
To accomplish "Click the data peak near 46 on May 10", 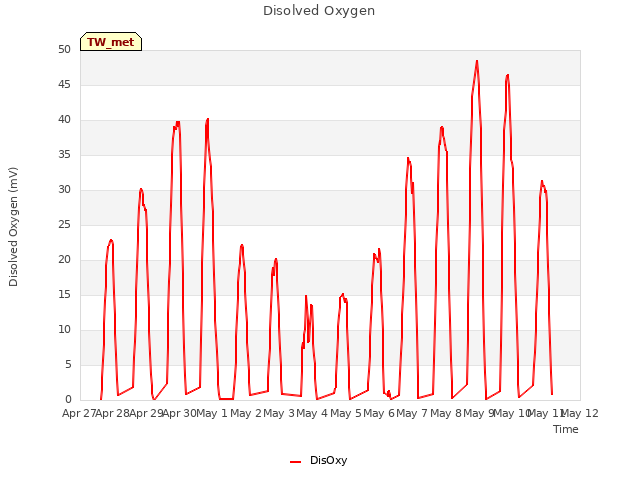I will click(x=507, y=76).
